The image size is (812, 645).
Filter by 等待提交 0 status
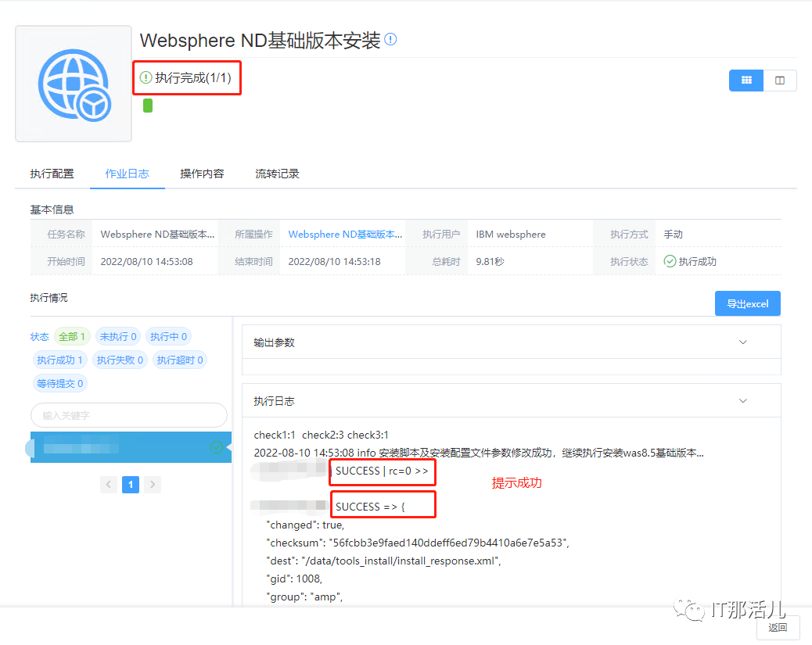(60, 384)
